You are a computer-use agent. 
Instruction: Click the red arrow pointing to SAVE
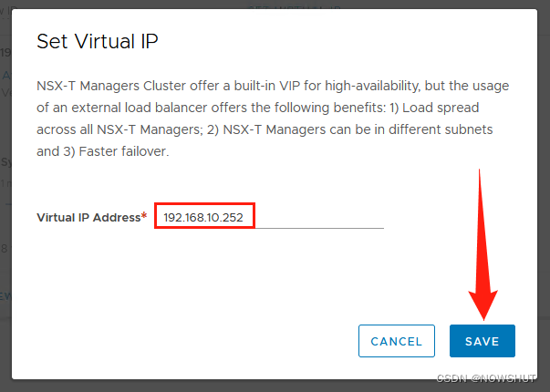[483, 245]
